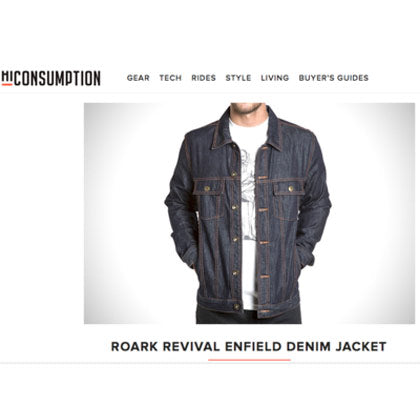Click the red divider under the title
The height and width of the screenshot is (420, 420).
click(x=249, y=360)
